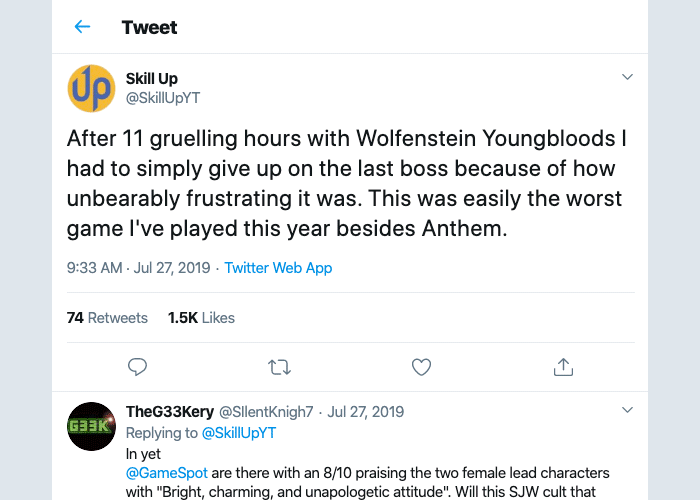Open TheG33Kery profile avatar

[92, 426]
